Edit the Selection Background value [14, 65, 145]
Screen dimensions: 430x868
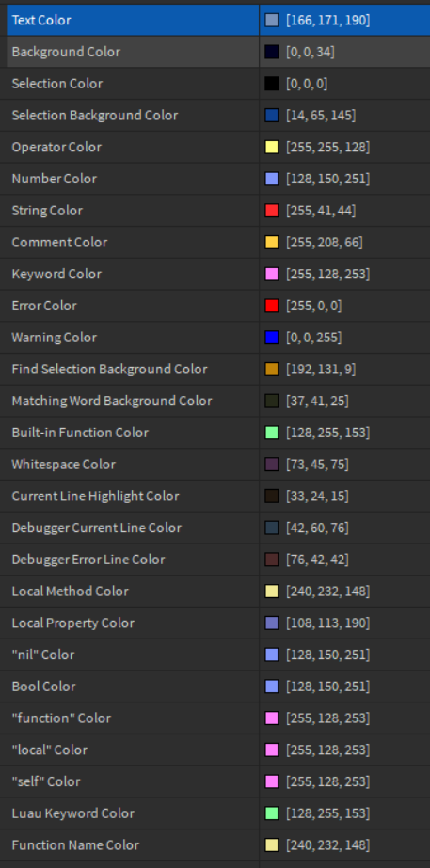(321, 115)
